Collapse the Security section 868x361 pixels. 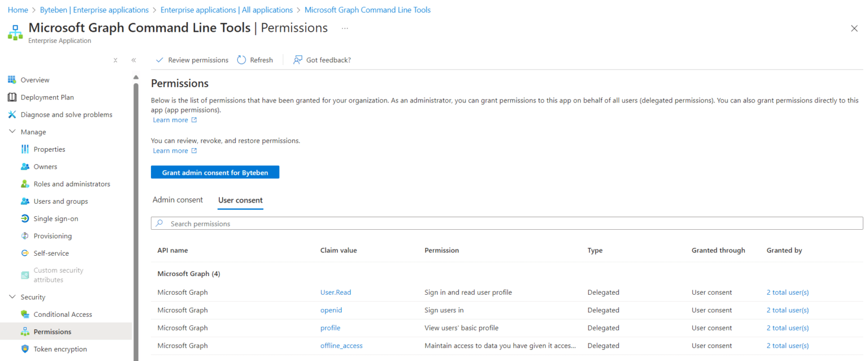point(12,296)
